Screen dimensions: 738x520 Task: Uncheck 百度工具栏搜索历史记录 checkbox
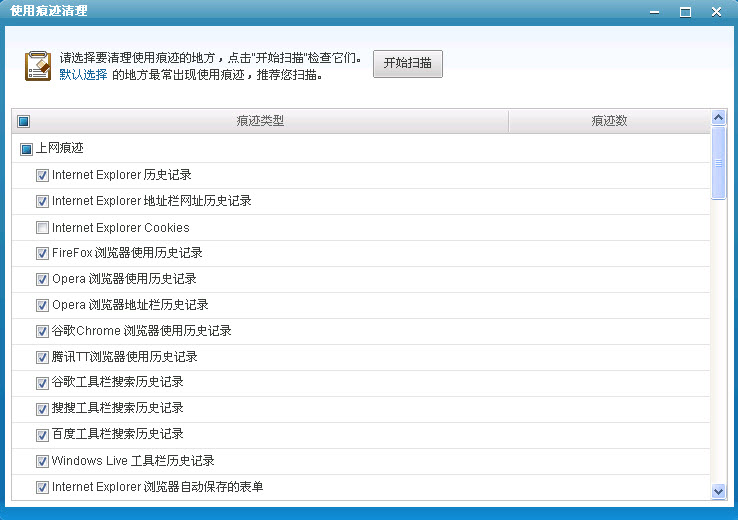click(42, 435)
